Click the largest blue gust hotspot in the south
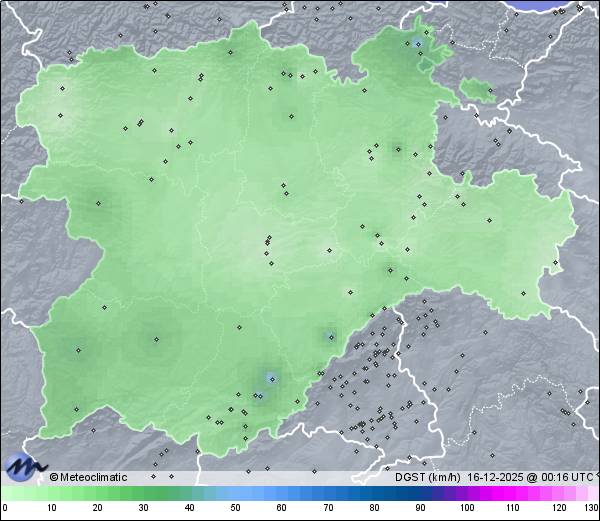The height and width of the screenshot is (521, 600). click(270, 379)
